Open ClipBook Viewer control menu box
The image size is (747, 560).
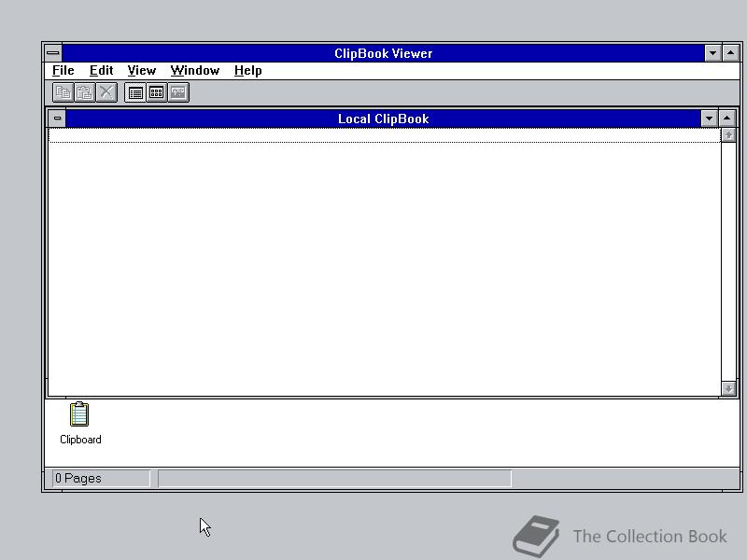(53, 53)
